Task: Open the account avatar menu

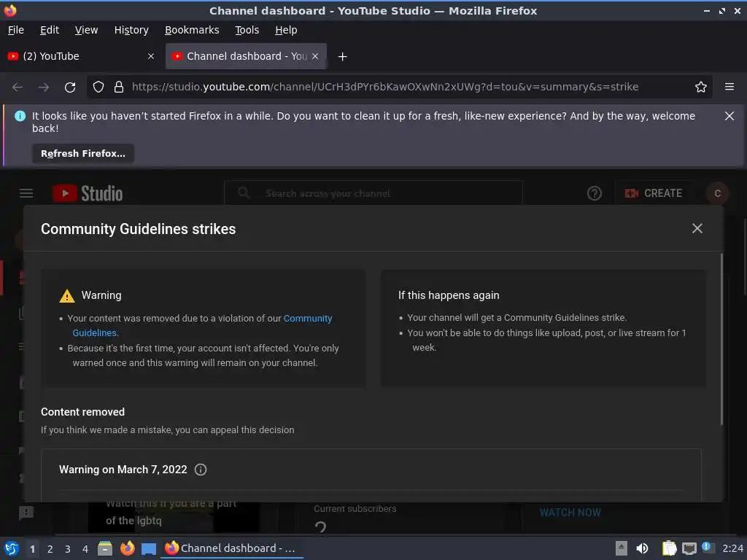Action: click(718, 193)
